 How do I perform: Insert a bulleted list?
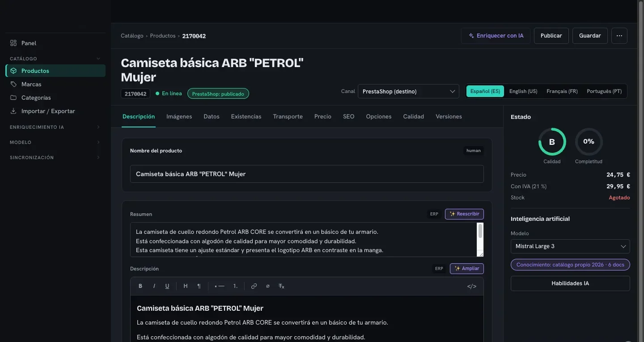click(x=219, y=286)
